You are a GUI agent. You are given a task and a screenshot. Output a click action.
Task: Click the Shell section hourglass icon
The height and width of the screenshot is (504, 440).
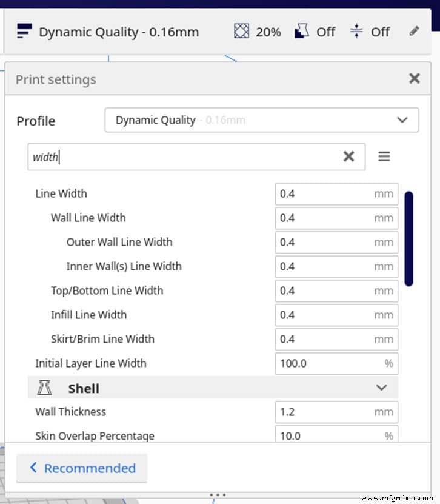point(45,388)
